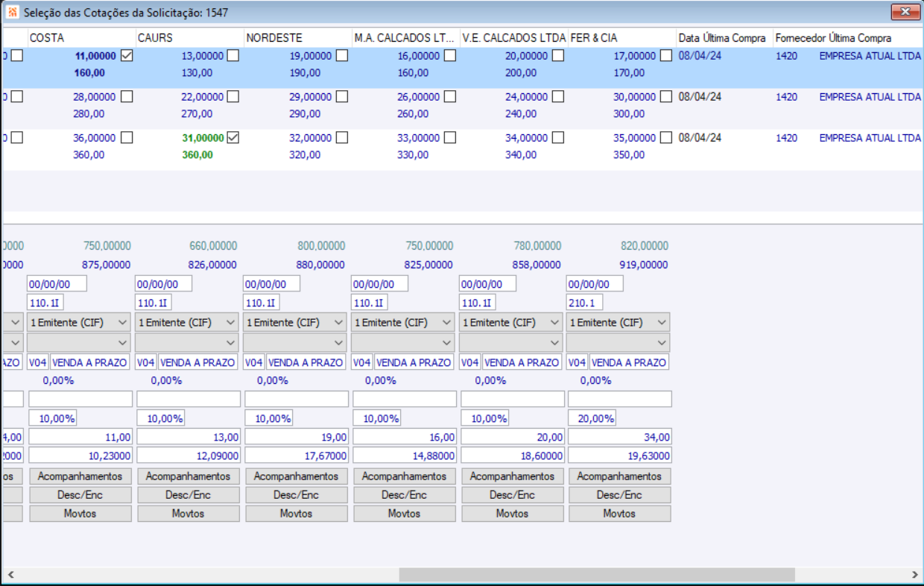Click the 00/00/00 date field under COSTA

[57, 284]
